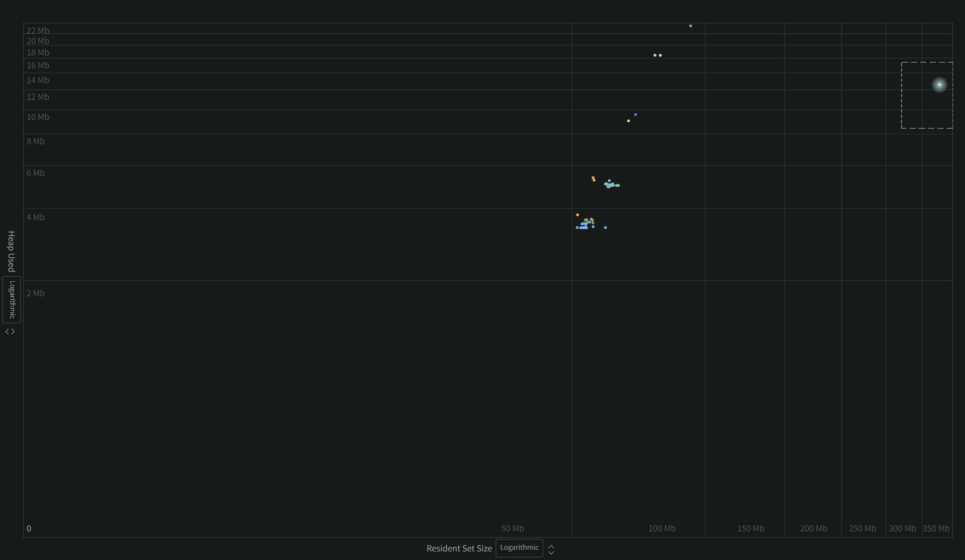
Task: Open the Heap Used Logarithmic scale dropdown
Action: 12,299
